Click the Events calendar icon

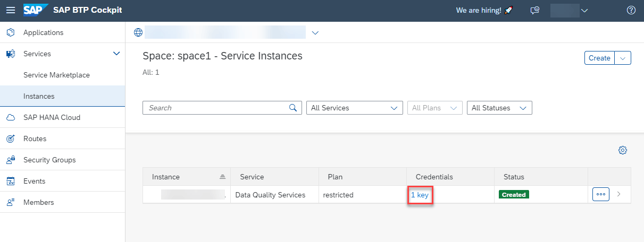[x=10, y=181]
